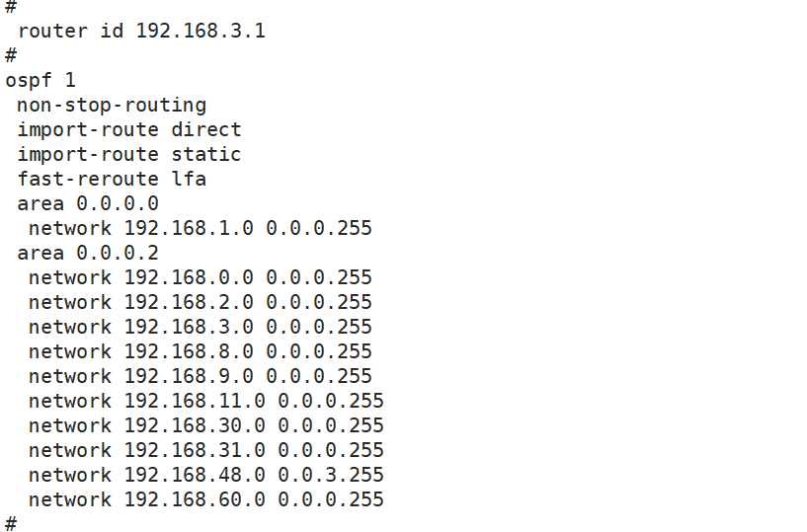Click network 192.168.30.0 entry
The image size is (807, 532).
[x=205, y=425]
